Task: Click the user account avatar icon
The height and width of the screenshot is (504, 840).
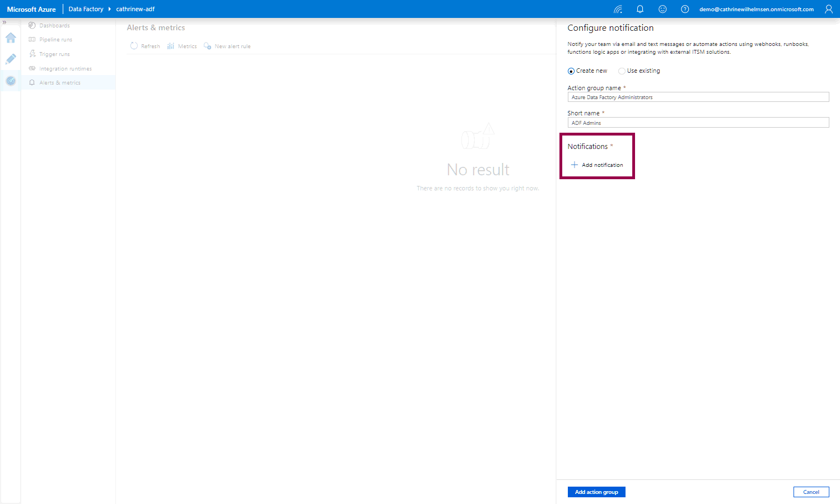Action: click(x=829, y=9)
